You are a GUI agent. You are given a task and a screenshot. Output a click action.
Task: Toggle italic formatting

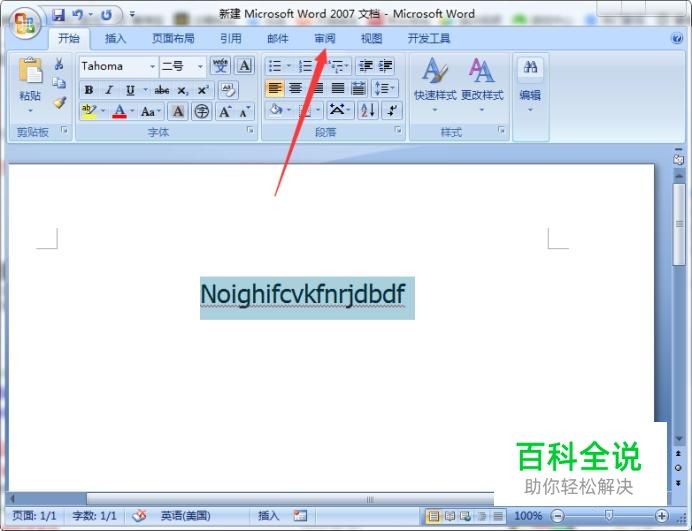click(109, 90)
